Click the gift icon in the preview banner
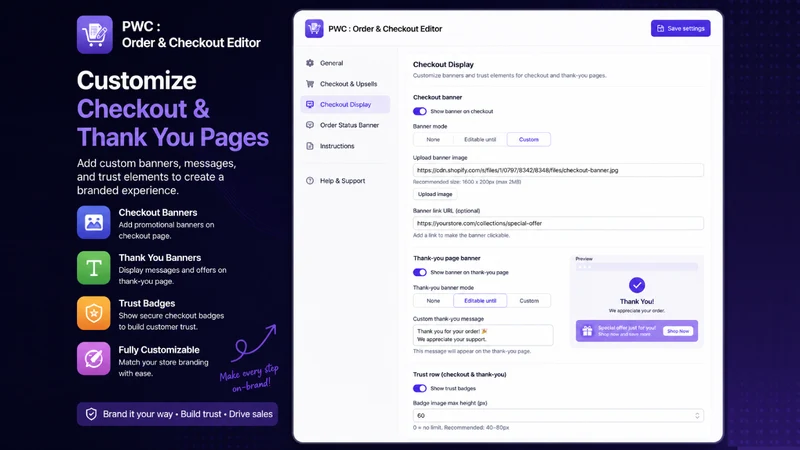Image resolution: width=800 pixels, height=450 pixels. (x=587, y=331)
